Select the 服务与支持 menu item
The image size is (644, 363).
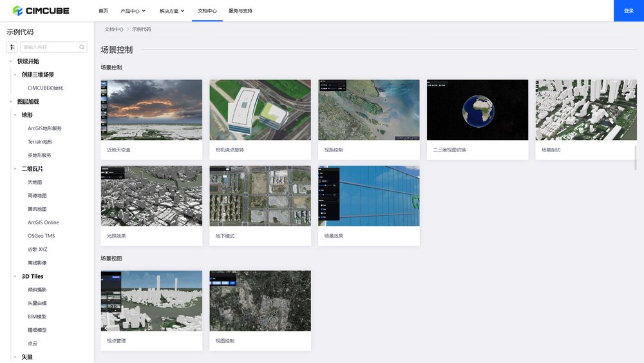point(240,11)
